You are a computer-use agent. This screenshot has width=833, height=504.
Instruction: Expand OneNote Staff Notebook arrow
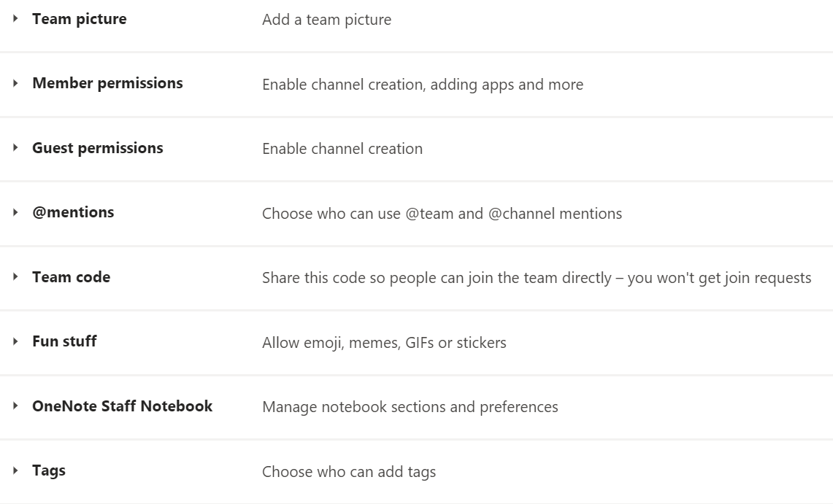[x=15, y=406]
